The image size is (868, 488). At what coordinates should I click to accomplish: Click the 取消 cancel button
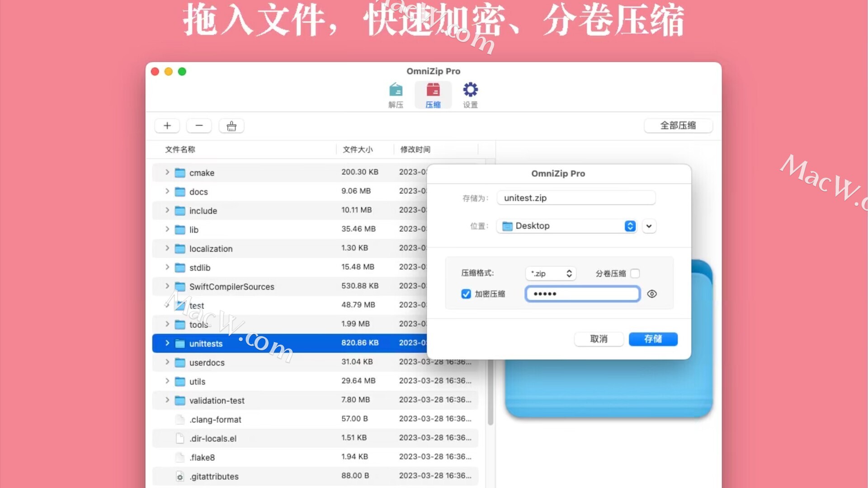[599, 339]
